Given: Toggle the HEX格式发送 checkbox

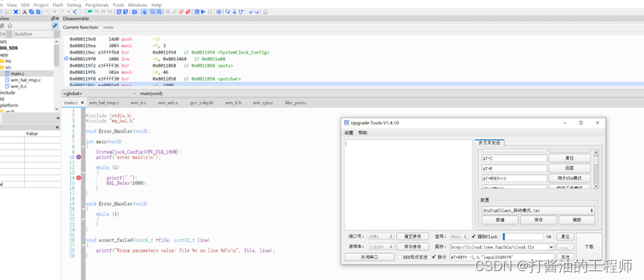Looking at the screenshot, I should (399, 257).
